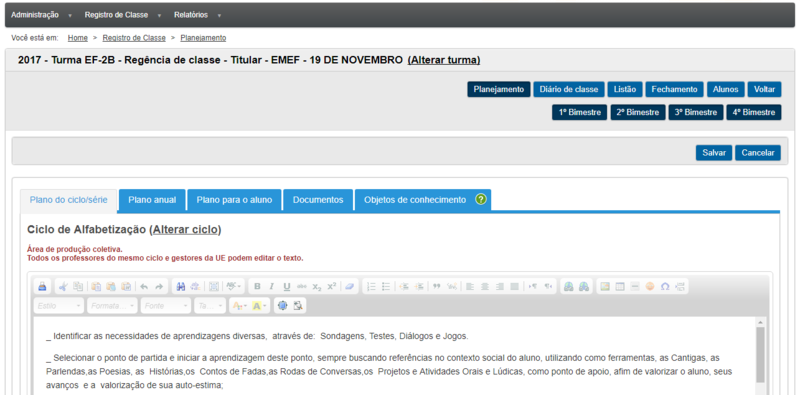Undo the last edit
This screenshot has height=395, width=800.
144,286
